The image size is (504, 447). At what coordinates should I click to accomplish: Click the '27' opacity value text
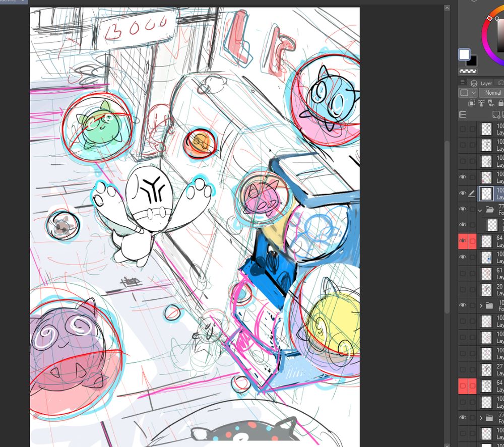click(499, 366)
